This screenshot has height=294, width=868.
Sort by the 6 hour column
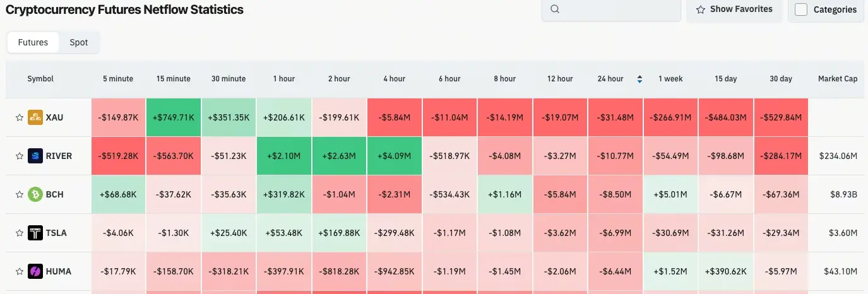pyautogui.click(x=449, y=79)
